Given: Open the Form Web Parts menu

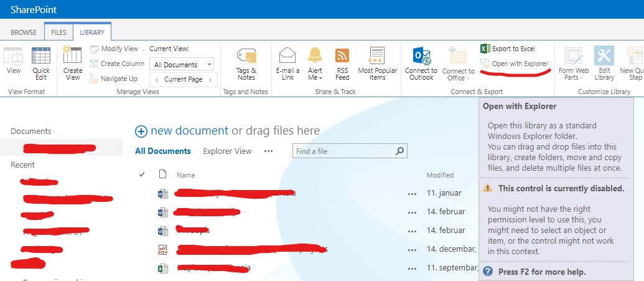Looking at the screenshot, I should 573,63.
